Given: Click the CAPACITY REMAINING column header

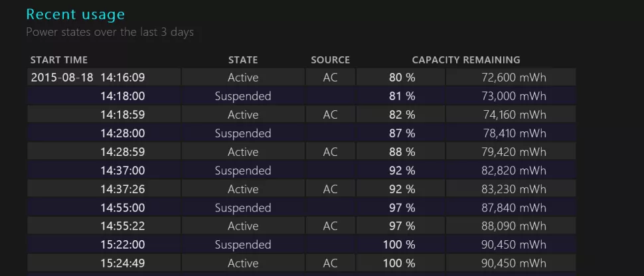Looking at the screenshot, I should 466,60.
